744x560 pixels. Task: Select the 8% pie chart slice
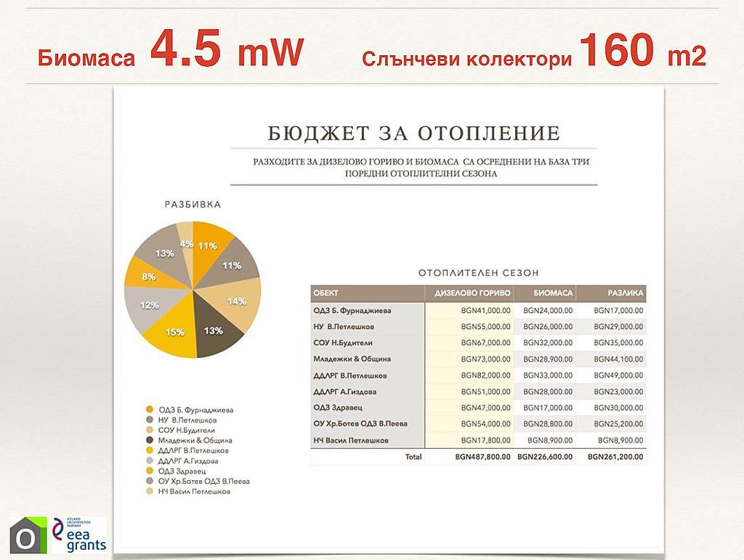[x=149, y=276]
